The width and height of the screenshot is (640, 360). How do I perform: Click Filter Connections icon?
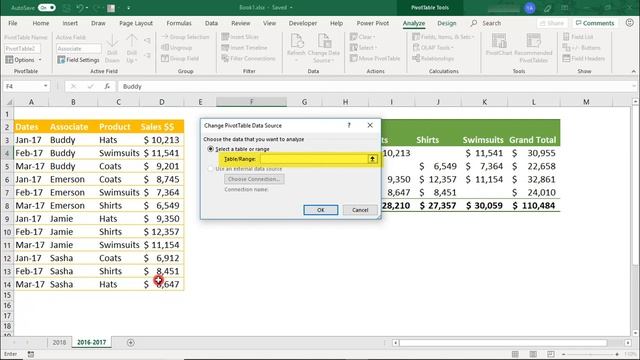225,58
